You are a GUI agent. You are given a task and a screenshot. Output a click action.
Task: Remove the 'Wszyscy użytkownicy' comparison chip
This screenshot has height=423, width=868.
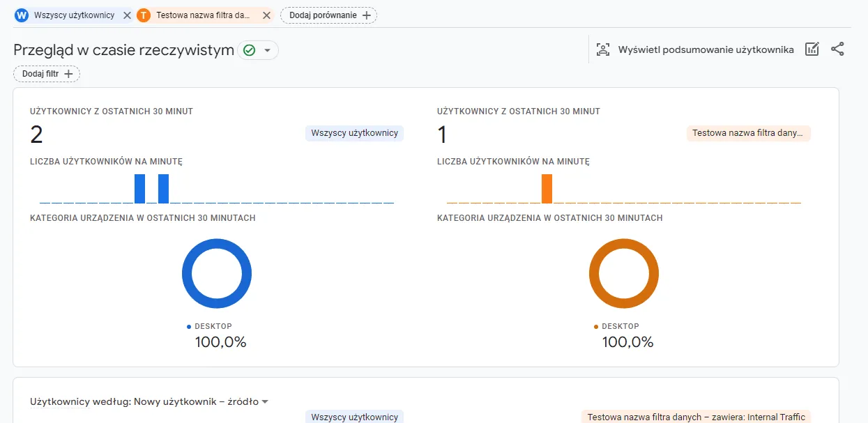[x=127, y=15]
